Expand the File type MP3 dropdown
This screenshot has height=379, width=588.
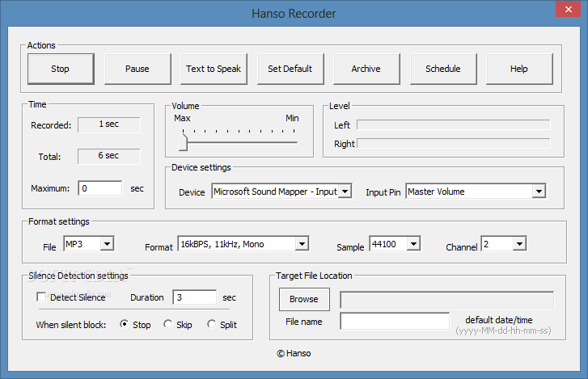tap(107, 244)
